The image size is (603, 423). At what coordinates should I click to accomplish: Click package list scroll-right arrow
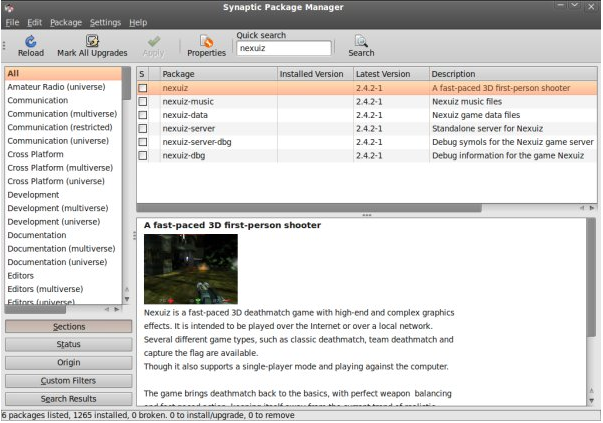coord(592,208)
